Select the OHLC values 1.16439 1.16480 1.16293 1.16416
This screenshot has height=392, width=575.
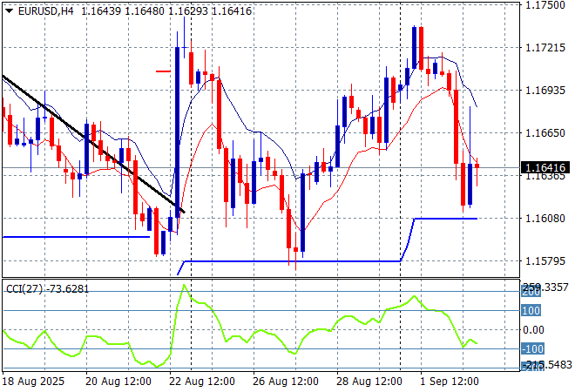click(x=166, y=11)
